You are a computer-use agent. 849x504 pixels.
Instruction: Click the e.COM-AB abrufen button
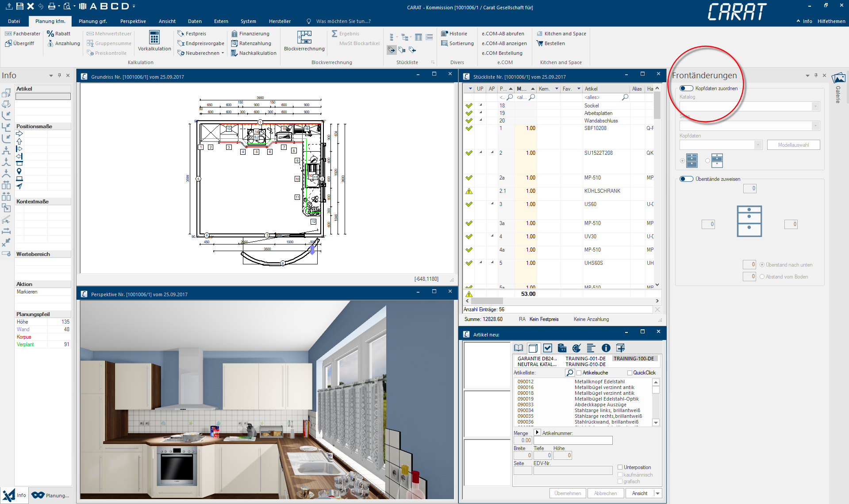pos(503,34)
